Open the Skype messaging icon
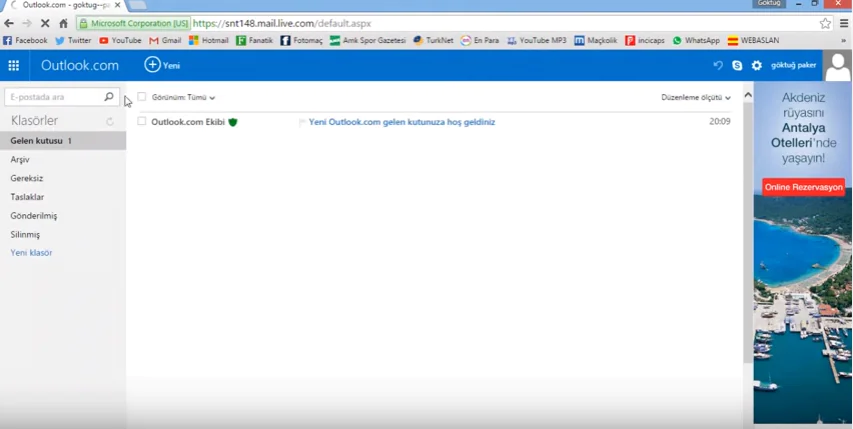The width and height of the screenshot is (853, 429). coord(737,65)
